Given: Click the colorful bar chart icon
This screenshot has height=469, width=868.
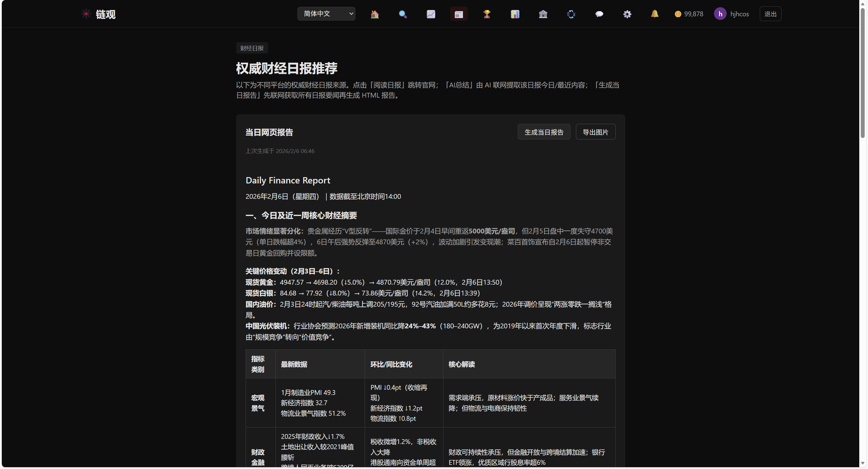Looking at the screenshot, I should pos(514,14).
